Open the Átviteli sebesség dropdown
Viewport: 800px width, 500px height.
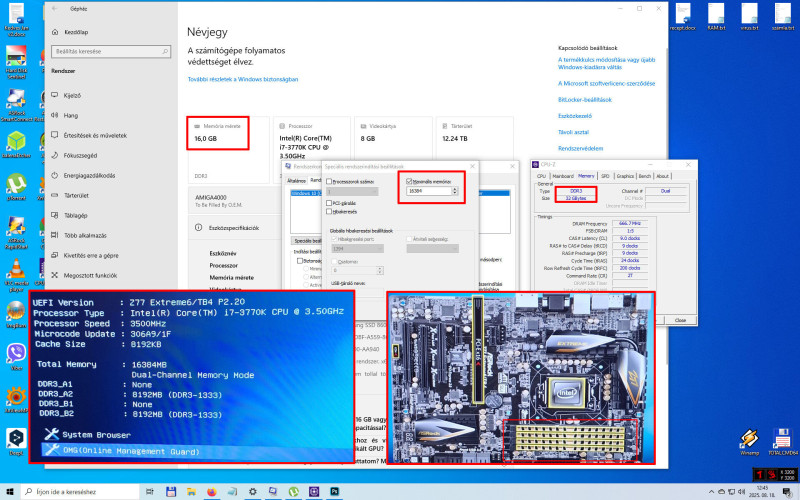pos(433,248)
